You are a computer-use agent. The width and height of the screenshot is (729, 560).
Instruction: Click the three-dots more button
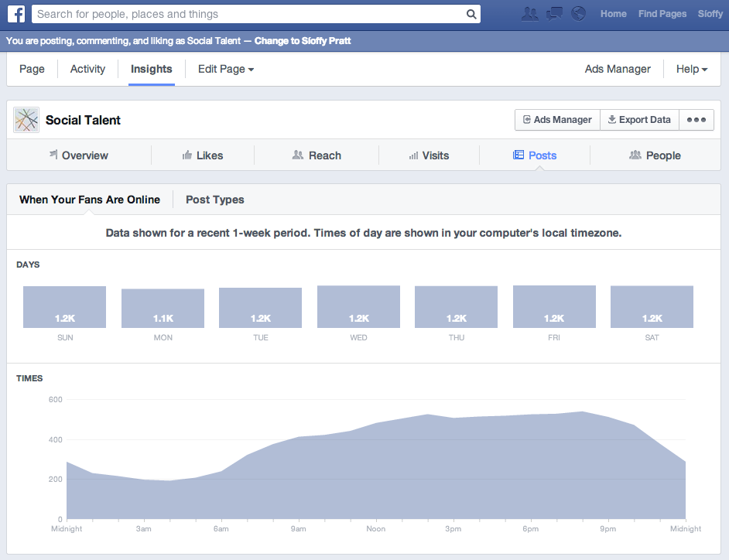696,120
